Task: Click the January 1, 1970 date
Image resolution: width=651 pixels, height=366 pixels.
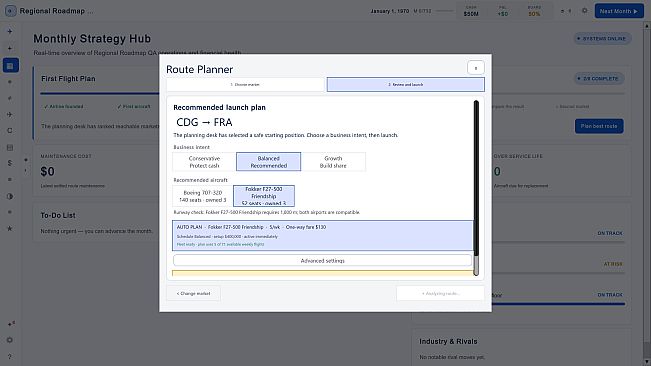Action: point(389,11)
